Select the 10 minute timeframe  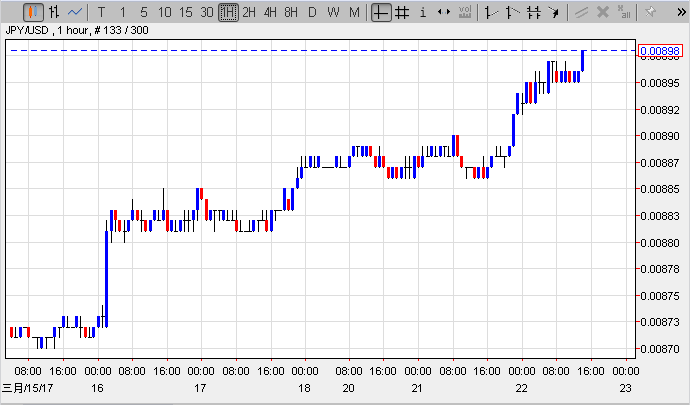(165, 12)
